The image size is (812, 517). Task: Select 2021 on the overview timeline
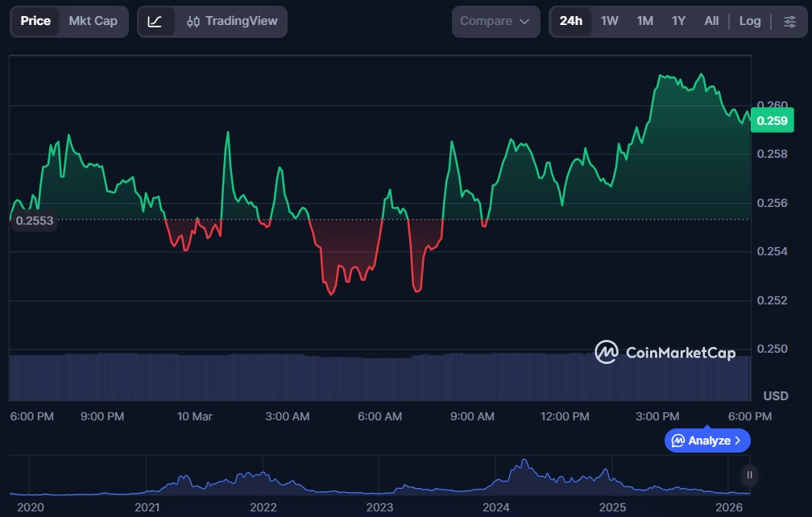click(147, 507)
